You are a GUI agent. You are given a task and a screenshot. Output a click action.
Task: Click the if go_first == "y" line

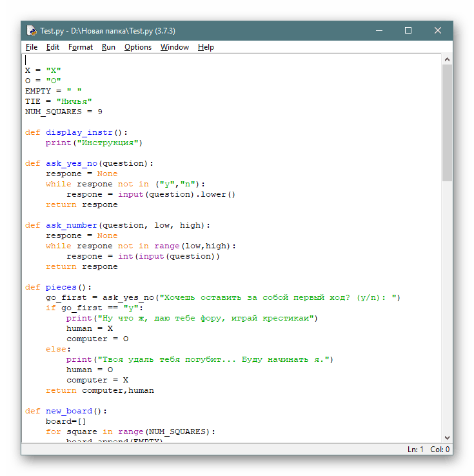[94, 308]
